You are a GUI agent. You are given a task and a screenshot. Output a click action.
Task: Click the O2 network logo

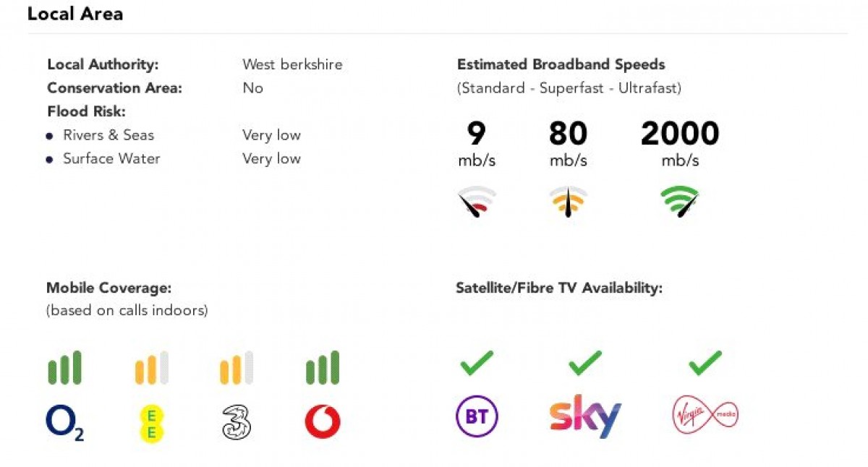[65, 422]
